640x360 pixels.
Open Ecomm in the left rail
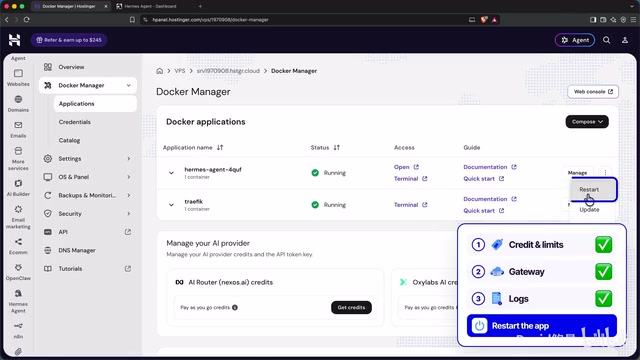(18, 246)
